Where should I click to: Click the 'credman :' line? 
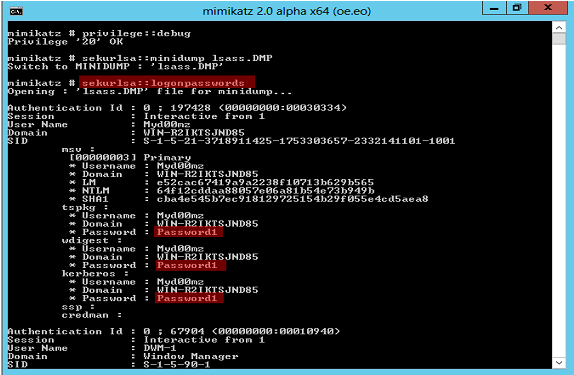pyautogui.click(x=92, y=315)
